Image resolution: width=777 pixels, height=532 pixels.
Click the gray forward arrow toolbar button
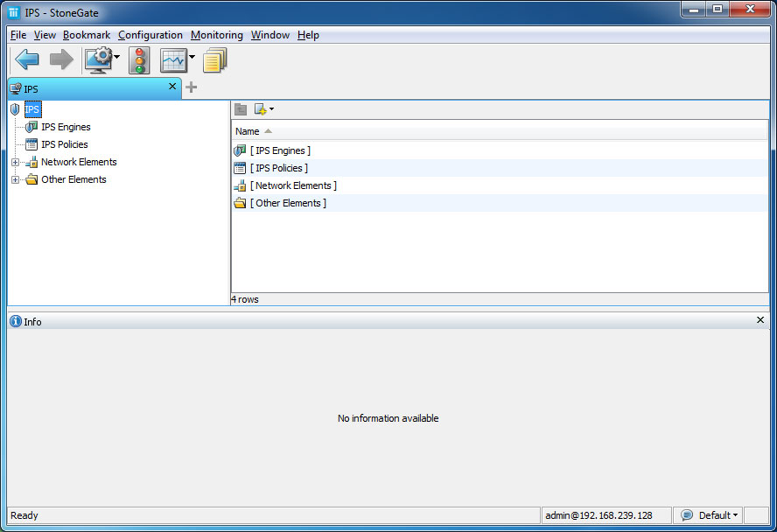[x=61, y=59]
